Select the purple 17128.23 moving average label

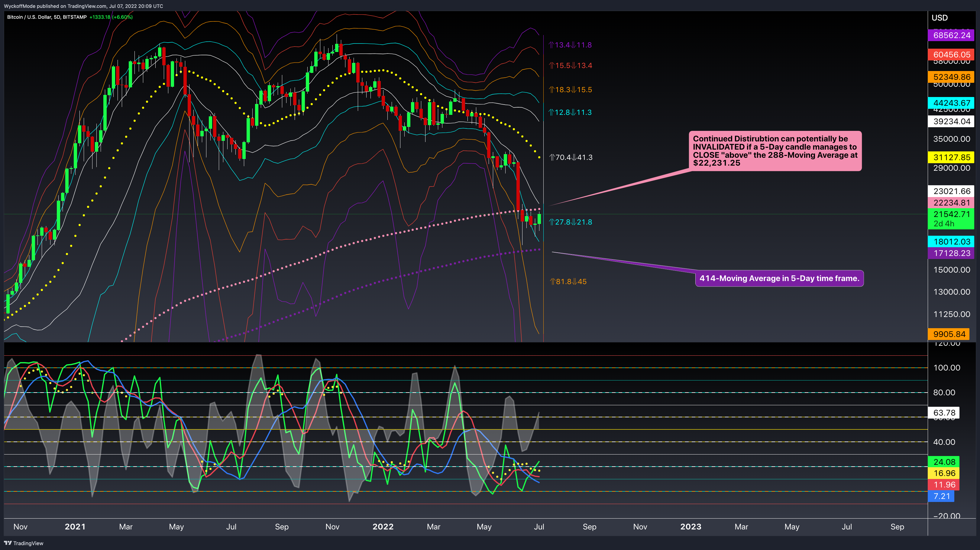point(952,253)
